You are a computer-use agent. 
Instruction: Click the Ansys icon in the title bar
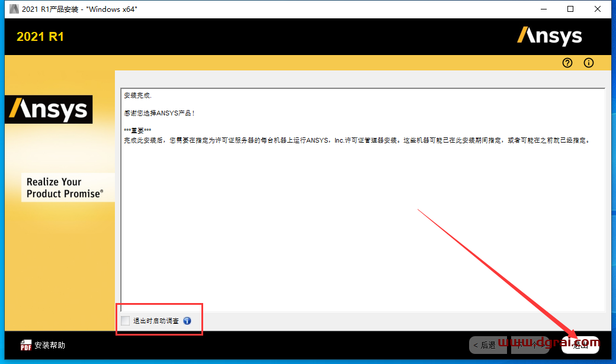[14, 9]
